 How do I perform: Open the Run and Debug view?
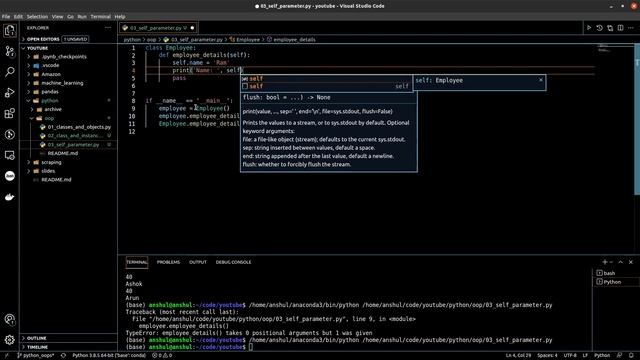10,93
